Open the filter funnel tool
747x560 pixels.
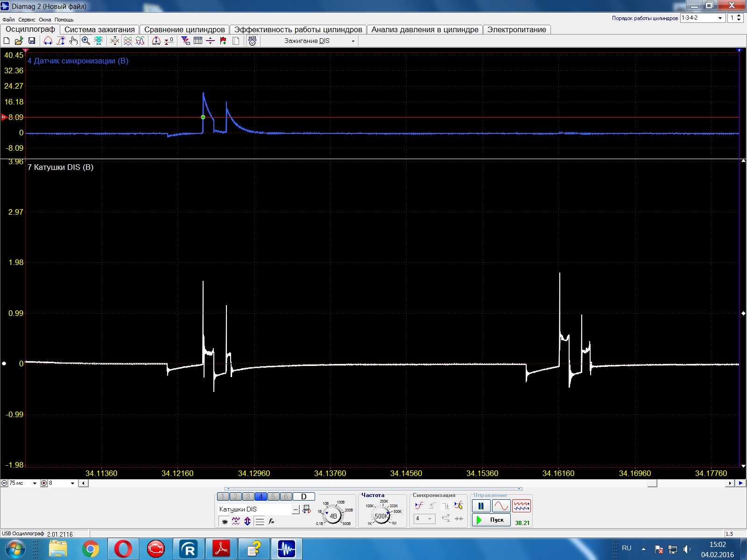click(185, 41)
